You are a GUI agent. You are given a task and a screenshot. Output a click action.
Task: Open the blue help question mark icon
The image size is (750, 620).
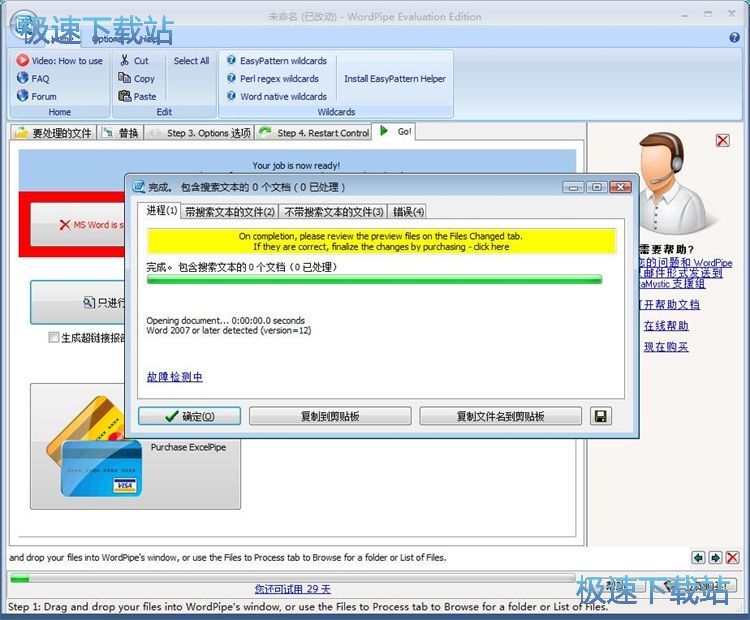pyautogui.click(x=734, y=37)
